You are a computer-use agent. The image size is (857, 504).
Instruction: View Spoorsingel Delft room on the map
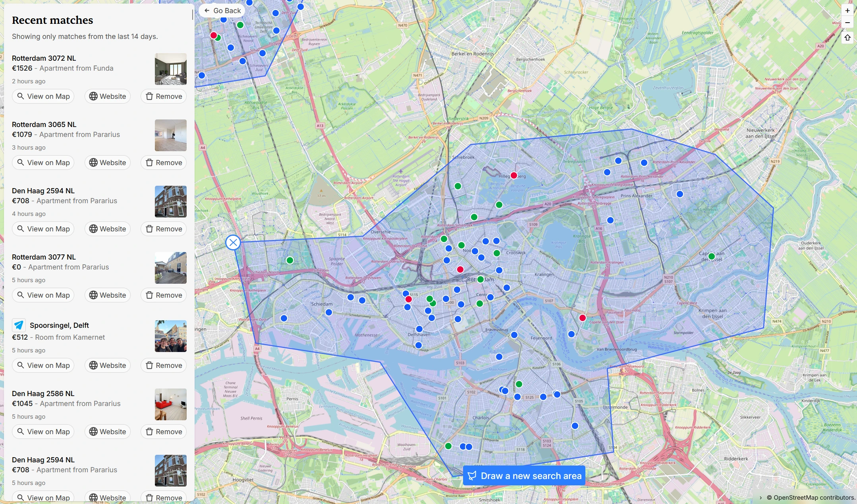coord(43,365)
